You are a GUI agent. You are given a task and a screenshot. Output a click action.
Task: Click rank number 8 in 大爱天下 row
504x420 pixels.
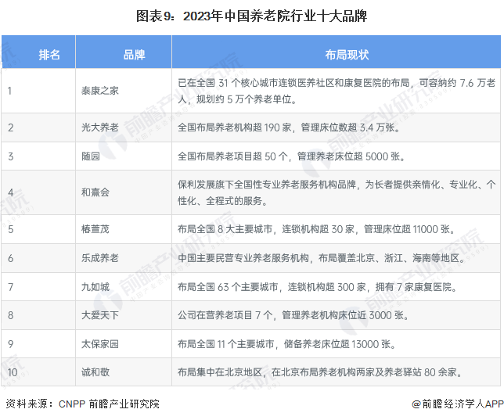pos(11,315)
